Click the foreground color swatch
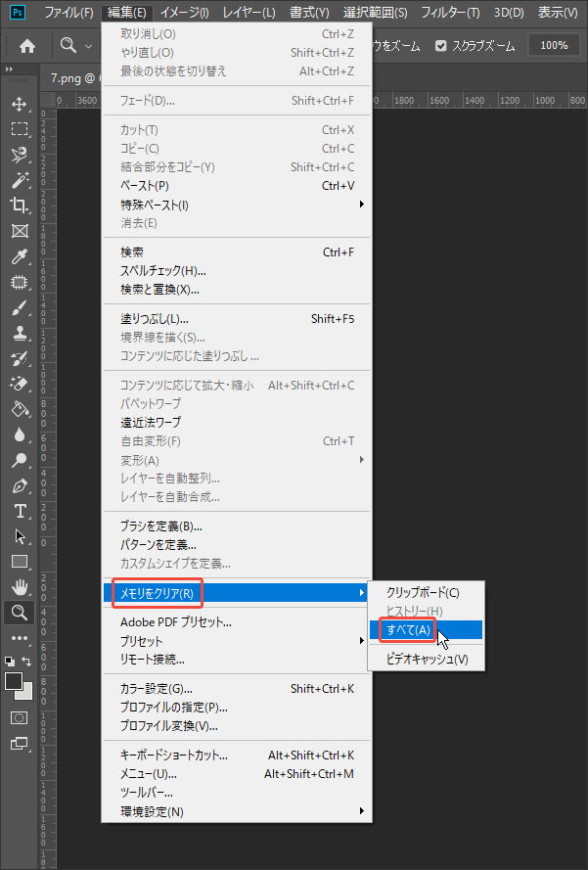 [x=14, y=681]
